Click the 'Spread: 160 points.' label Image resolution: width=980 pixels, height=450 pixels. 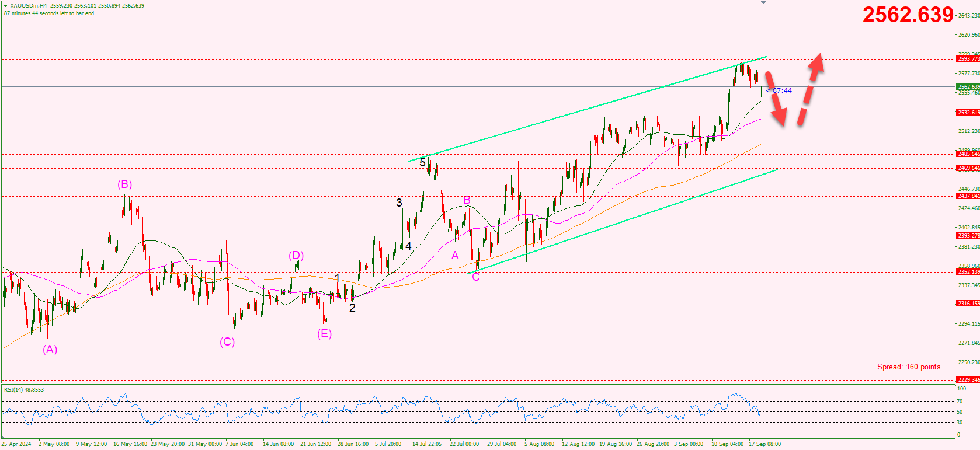tap(909, 367)
